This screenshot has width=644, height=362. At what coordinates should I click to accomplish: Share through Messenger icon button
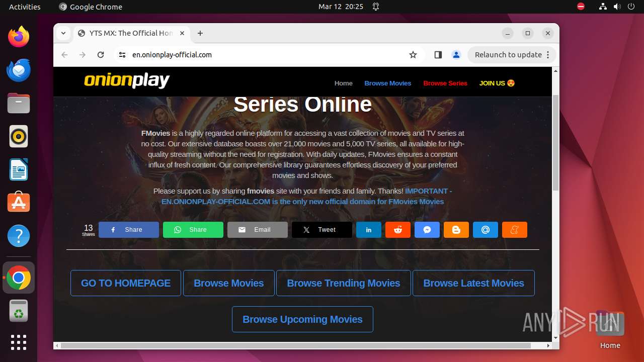(x=427, y=230)
